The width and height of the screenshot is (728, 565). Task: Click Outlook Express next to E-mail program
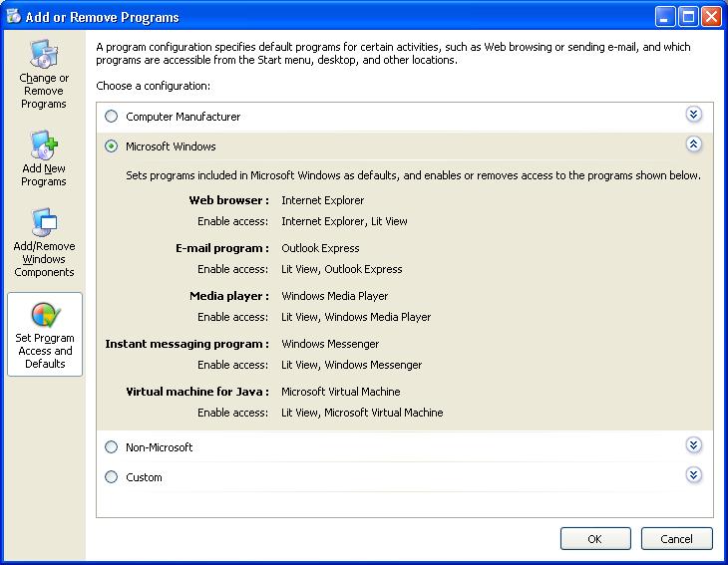320,248
